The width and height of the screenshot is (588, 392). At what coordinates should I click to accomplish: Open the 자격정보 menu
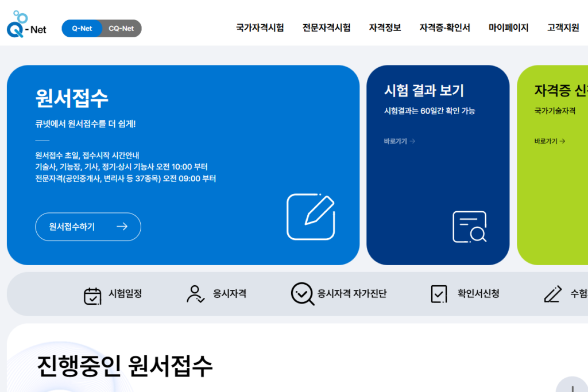coord(385,26)
